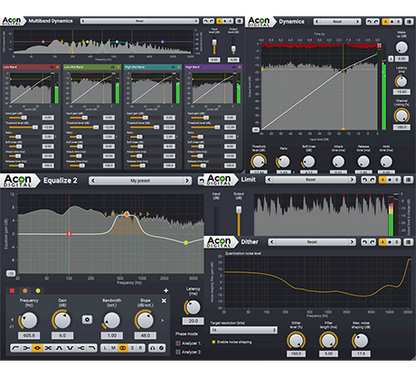Image resolution: width=416 pixels, height=376 pixels.
Task: Toggle the A state button in Limit
Action: tap(383, 180)
